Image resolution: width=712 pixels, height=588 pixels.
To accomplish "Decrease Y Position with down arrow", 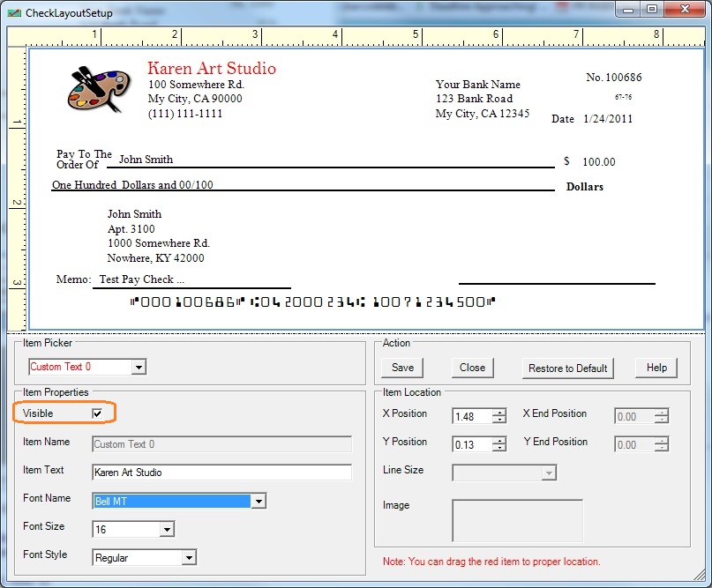I will tap(499, 449).
